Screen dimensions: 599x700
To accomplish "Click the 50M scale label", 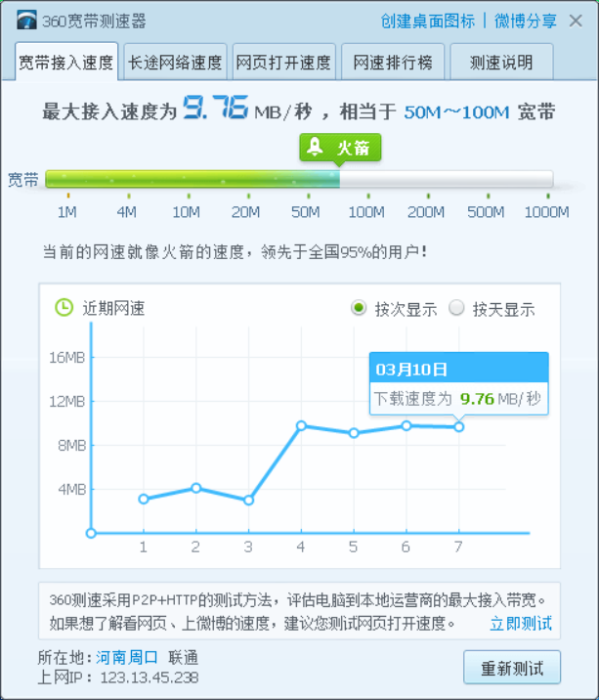I will point(305,211).
